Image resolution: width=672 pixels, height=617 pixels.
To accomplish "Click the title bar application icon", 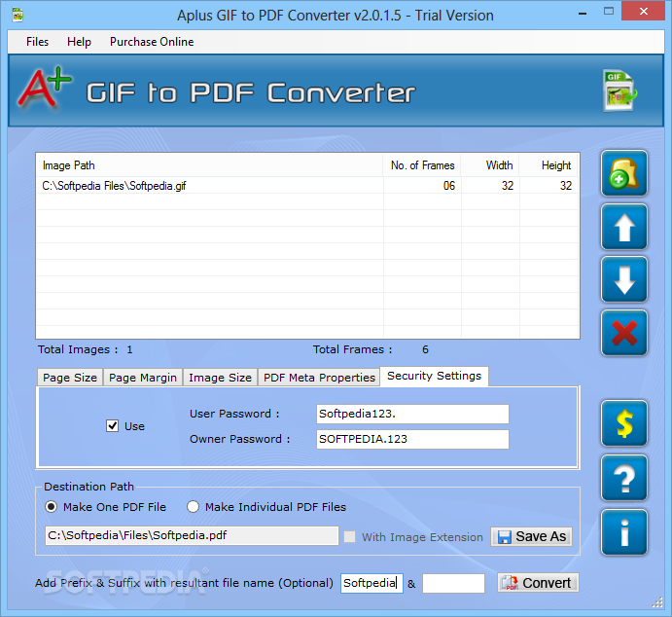I will [18, 16].
